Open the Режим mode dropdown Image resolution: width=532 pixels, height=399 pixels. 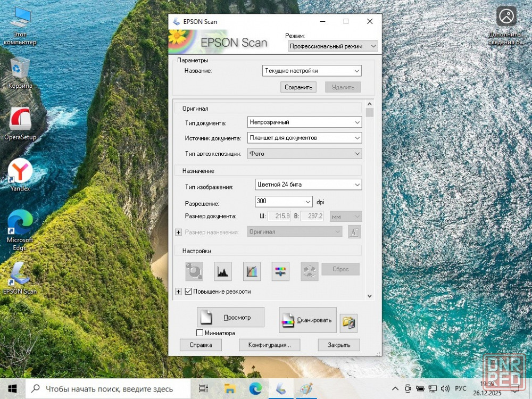(x=332, y=46)
